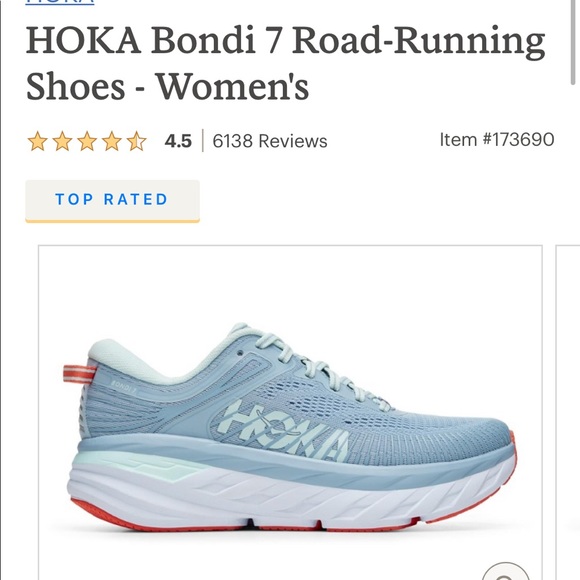Click the TOP RATED badge
The image size is (580, 580).
click(112, 201)
